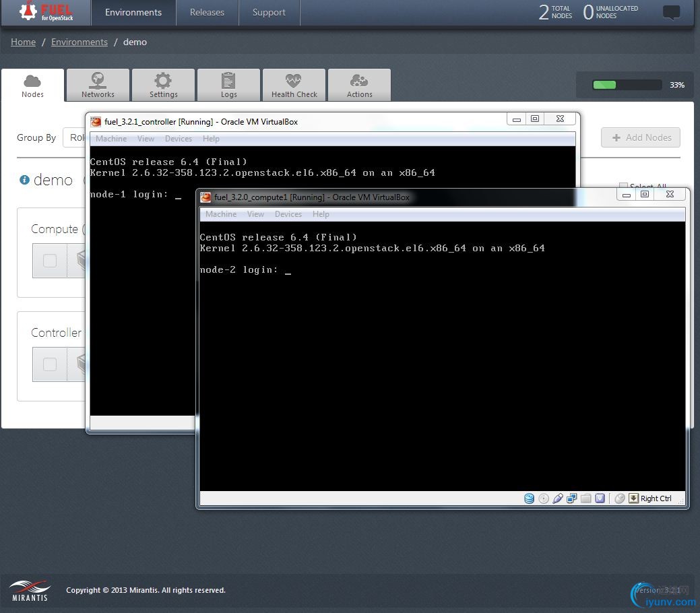Click the shared folders status icon

pos(586,498)
